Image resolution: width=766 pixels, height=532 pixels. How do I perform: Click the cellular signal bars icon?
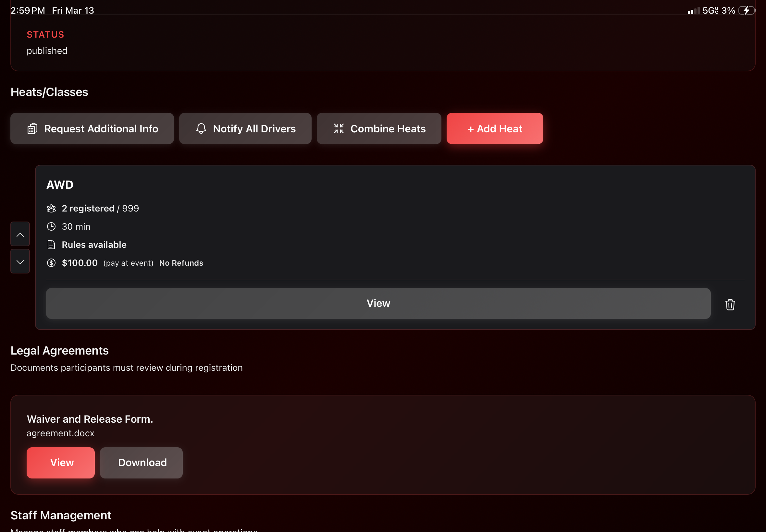point(693,11)
